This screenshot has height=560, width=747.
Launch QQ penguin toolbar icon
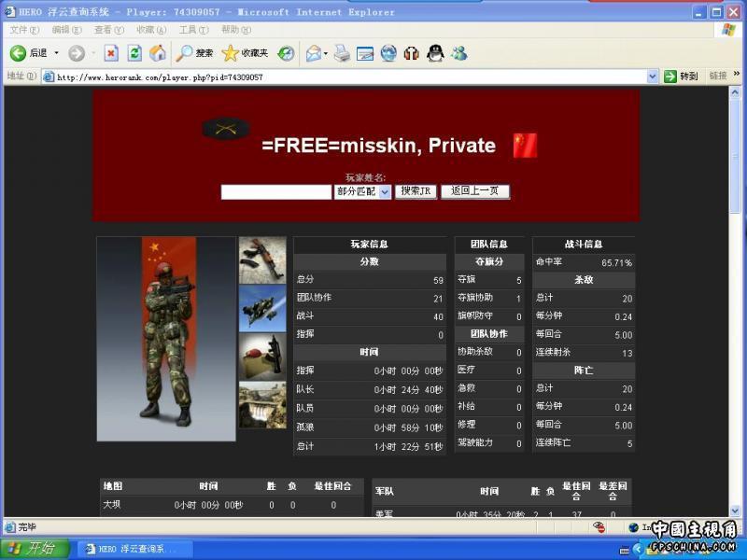(435, 53)
